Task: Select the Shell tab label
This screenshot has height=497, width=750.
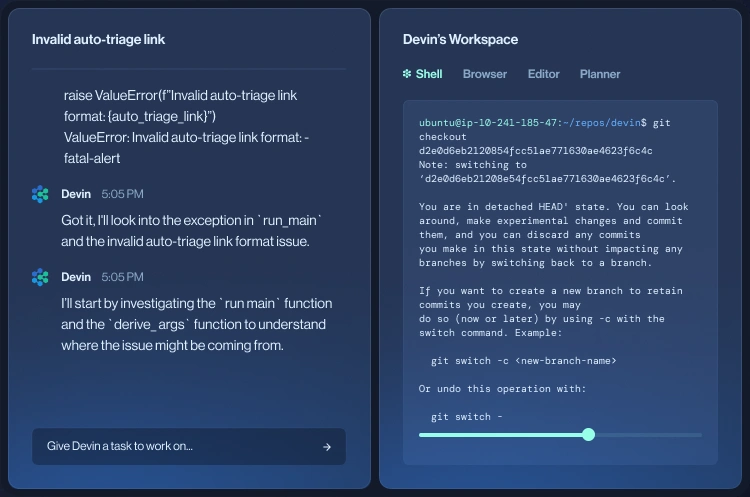Action: 429,74
